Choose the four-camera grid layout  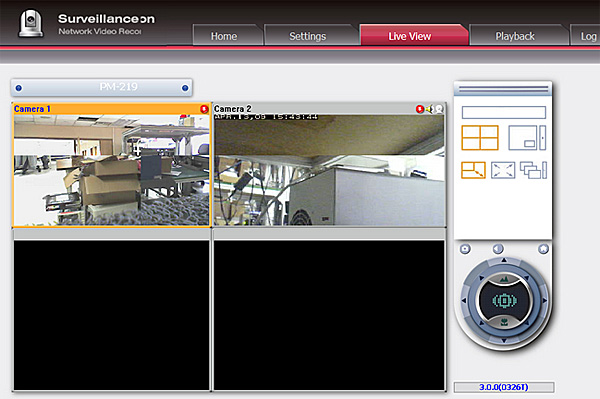(x=480, y=138)
